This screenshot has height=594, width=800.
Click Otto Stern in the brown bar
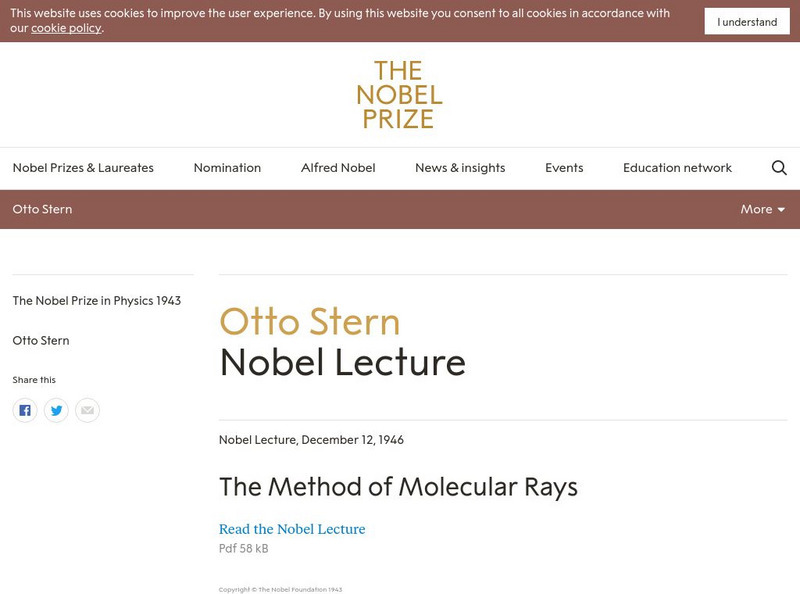pyautogui.click(x=42, y=209)
